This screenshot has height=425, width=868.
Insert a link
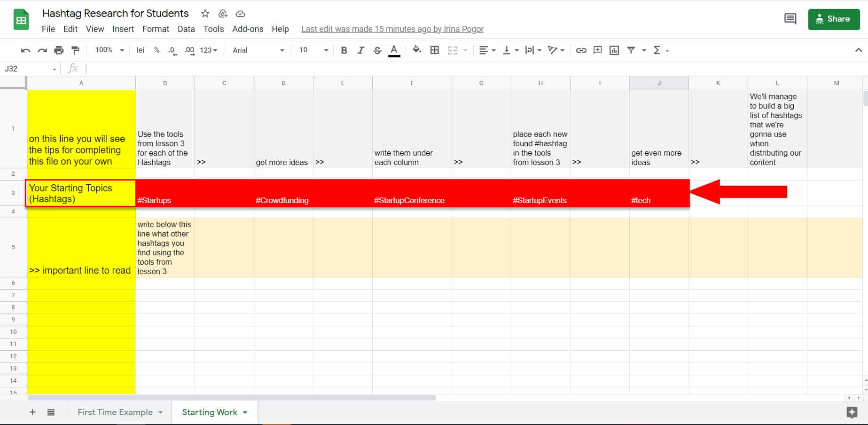tap(581, 50)
